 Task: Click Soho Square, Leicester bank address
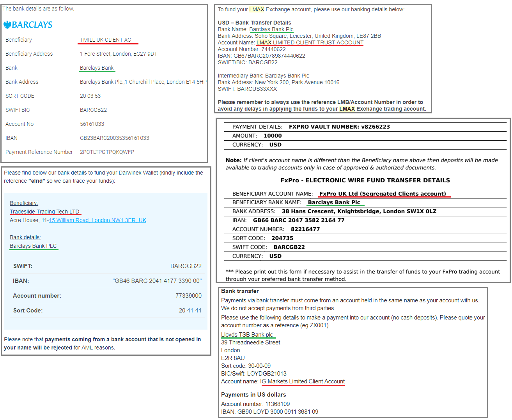[318, 36]
